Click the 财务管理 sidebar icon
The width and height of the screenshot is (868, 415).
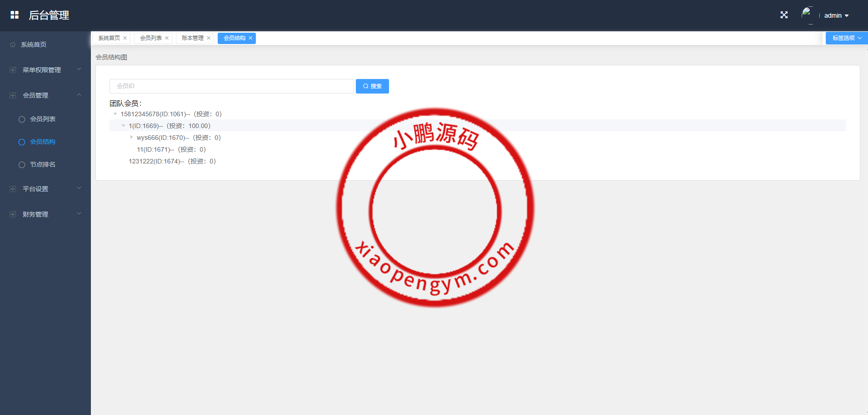click(12, 214)
